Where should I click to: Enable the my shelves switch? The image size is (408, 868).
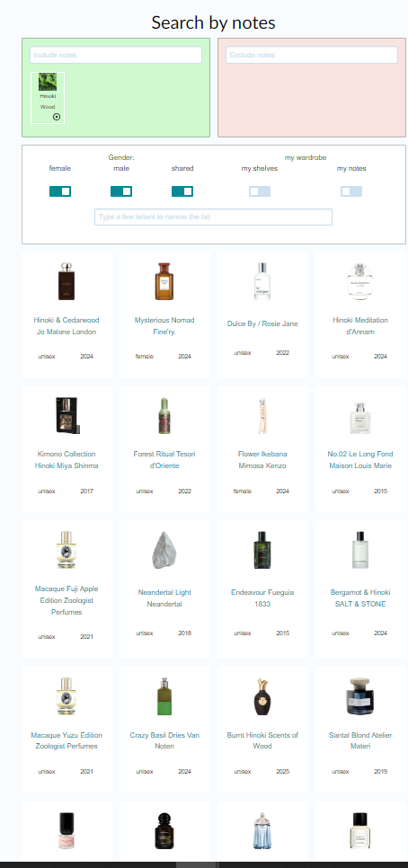[x=260, y=191]
